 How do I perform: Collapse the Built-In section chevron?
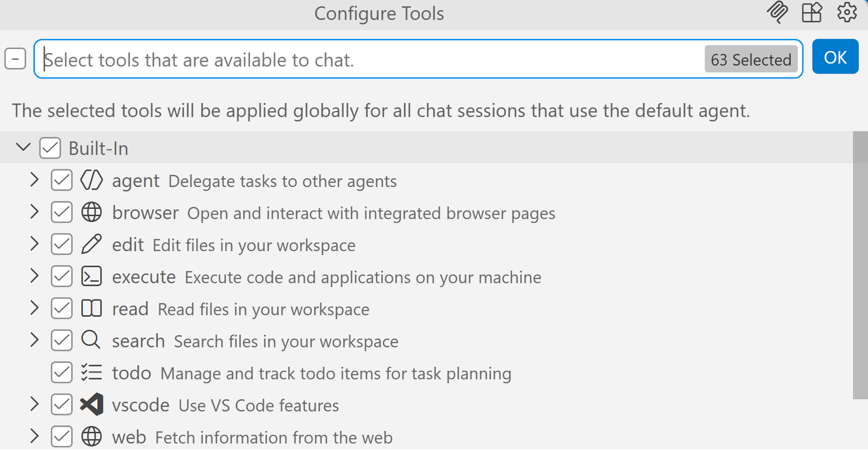(23, 148)
